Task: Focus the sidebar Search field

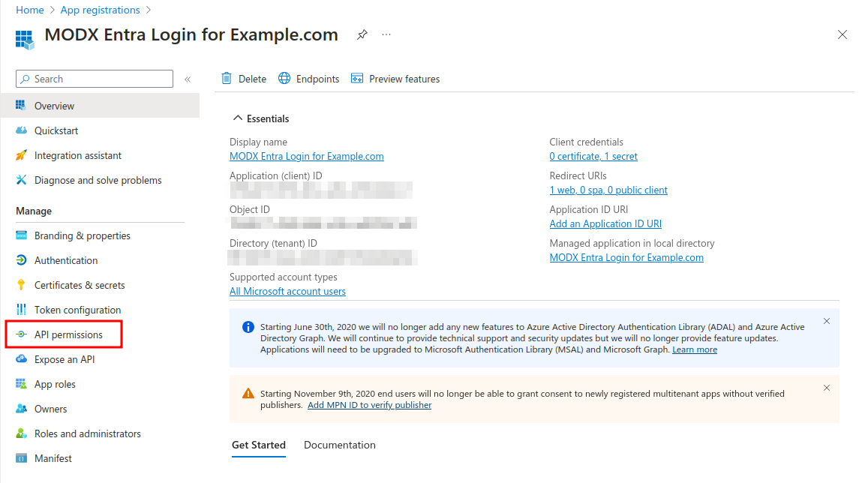Action: (95, 79)
